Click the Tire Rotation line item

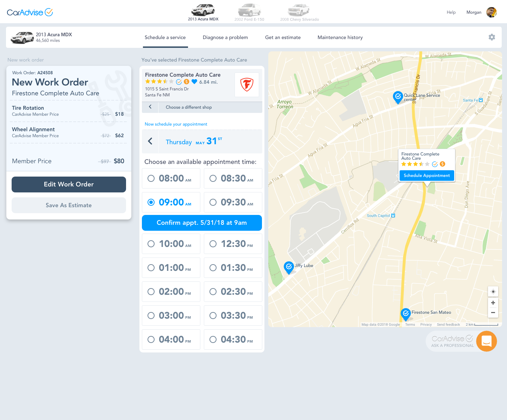click(68, 111)
